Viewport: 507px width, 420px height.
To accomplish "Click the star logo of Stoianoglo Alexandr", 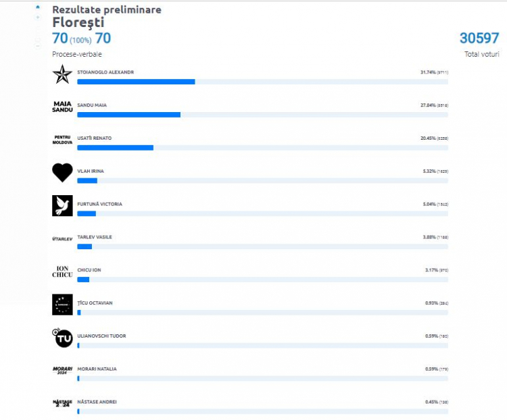I will coord(62,74).
